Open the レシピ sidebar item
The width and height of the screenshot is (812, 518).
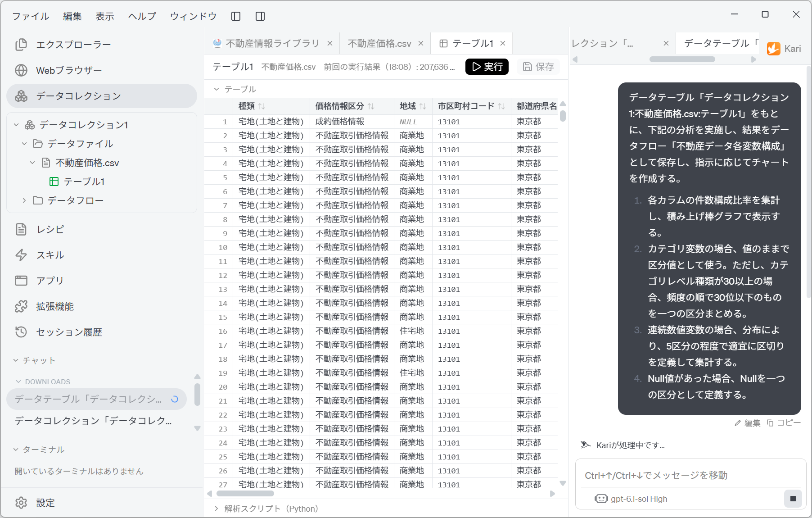coord(101,229)
